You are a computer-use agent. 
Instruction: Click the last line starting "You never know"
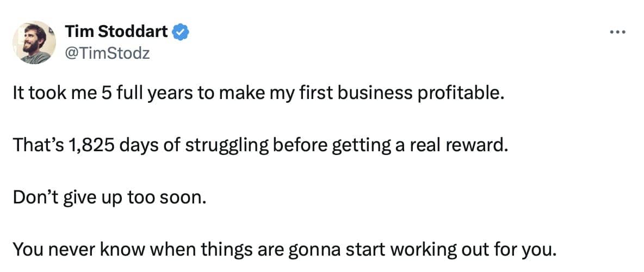284,249
